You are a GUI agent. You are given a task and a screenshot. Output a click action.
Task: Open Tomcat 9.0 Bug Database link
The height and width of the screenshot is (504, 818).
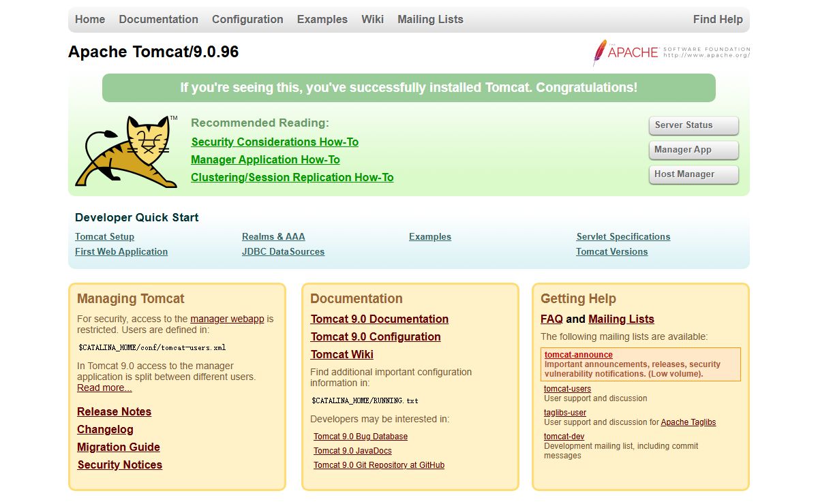pos(361,437)
